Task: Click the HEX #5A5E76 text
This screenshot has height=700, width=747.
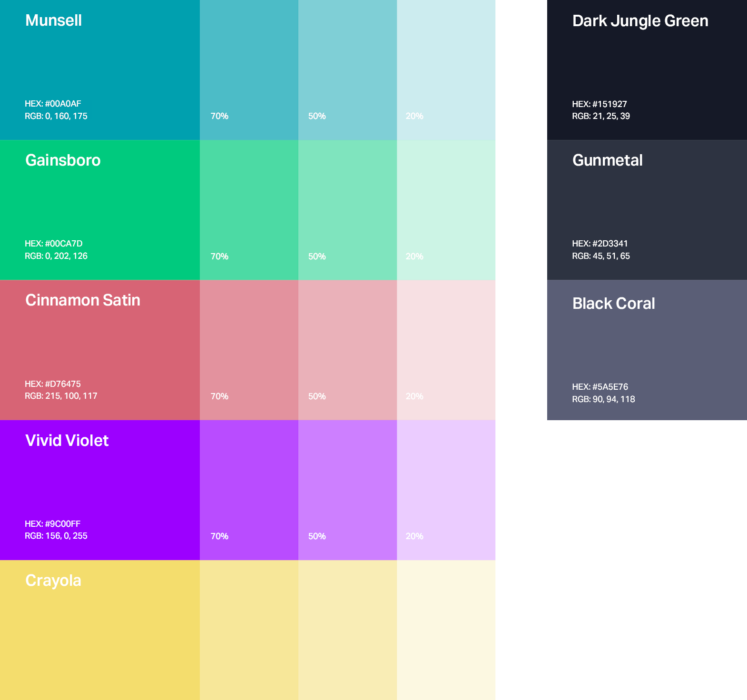Action: point(600,387)
